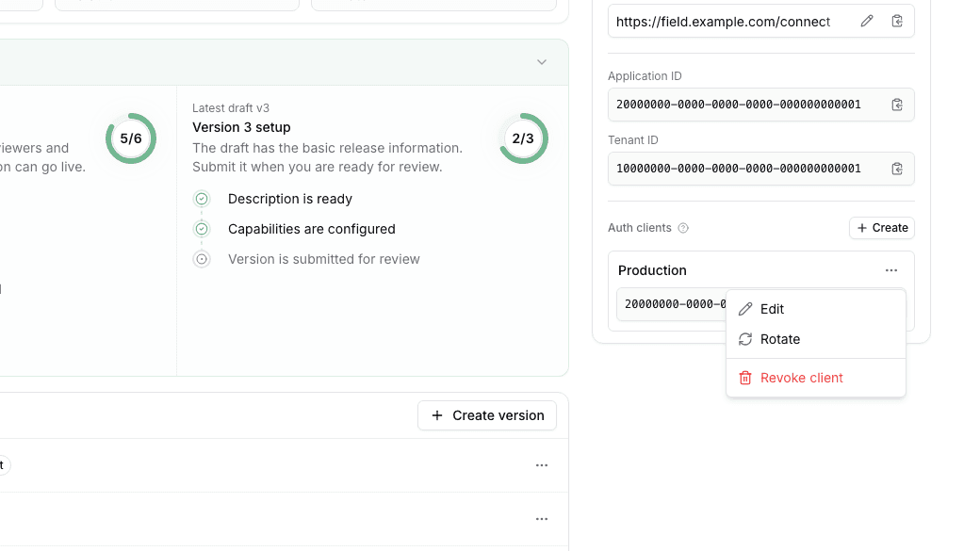Image resolution: width=980 pixels, height=551 pixels.
Task: Edit the field.example.com connect URL pencil icon
Action: coord(866,22)
